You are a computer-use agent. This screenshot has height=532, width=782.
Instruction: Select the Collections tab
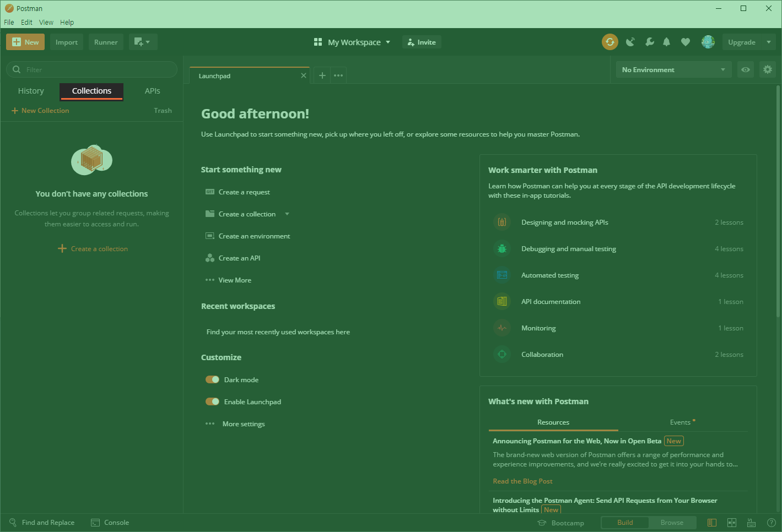91,91
